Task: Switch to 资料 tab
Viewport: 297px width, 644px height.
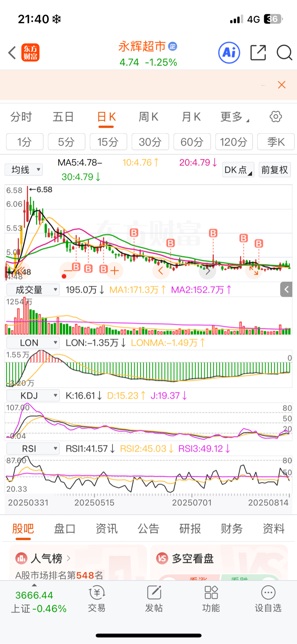Action: (x=274, y=529)
